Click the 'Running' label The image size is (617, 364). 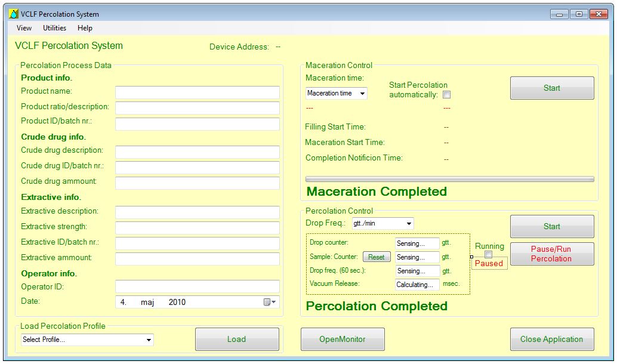489,246
